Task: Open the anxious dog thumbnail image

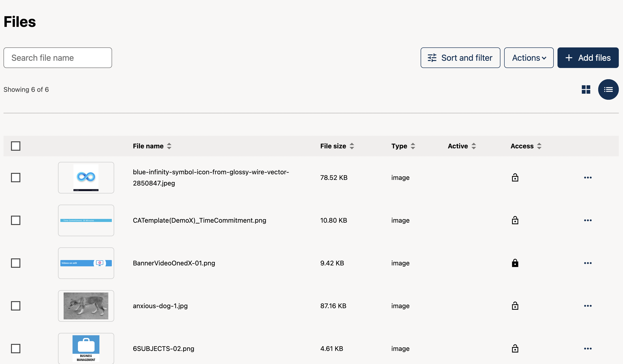Action: 86,306
